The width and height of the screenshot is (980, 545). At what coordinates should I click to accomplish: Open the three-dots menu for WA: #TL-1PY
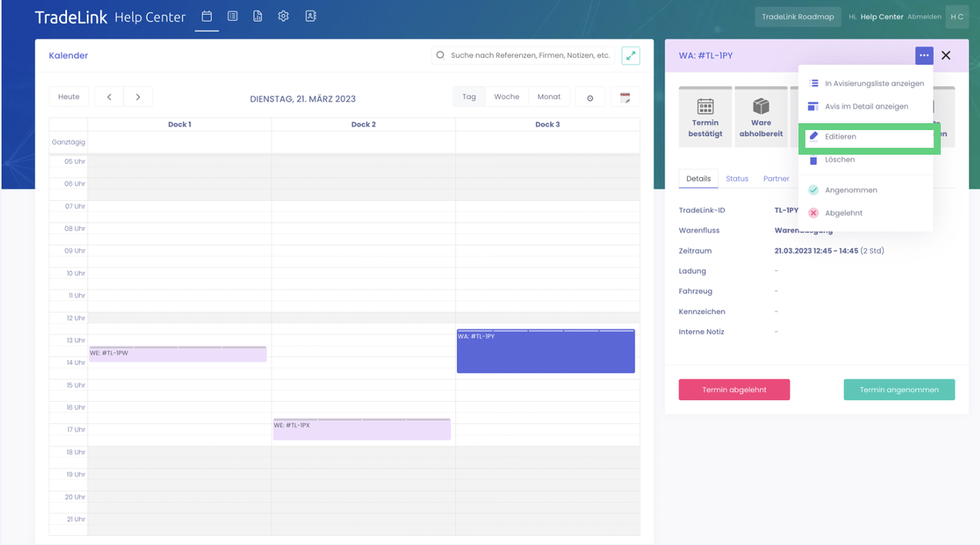(924, 55)
